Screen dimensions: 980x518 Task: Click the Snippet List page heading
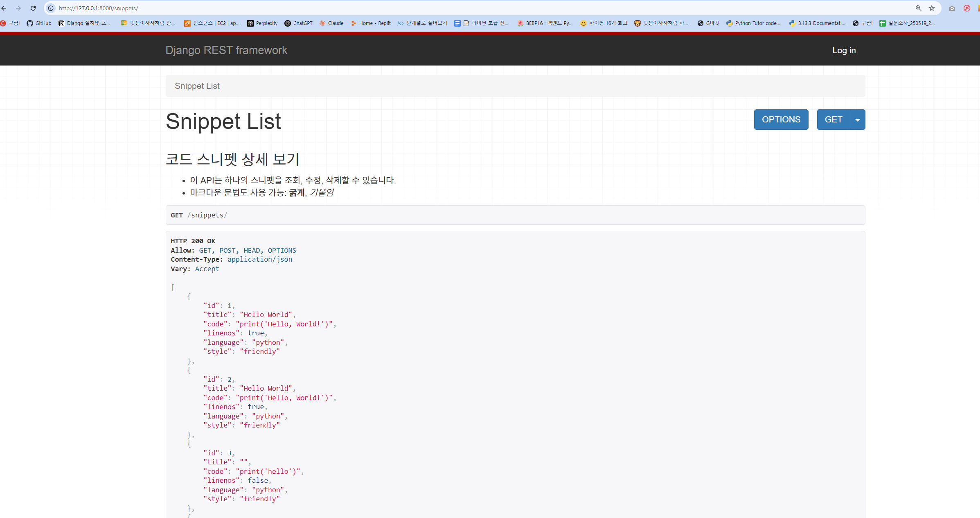(223, 121)
